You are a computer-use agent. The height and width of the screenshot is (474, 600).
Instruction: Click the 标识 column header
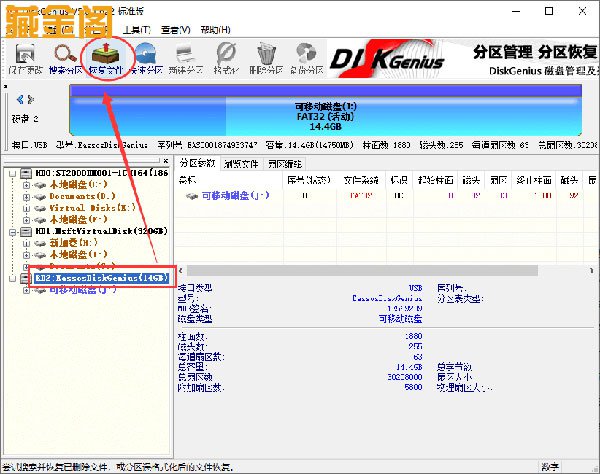399,179
